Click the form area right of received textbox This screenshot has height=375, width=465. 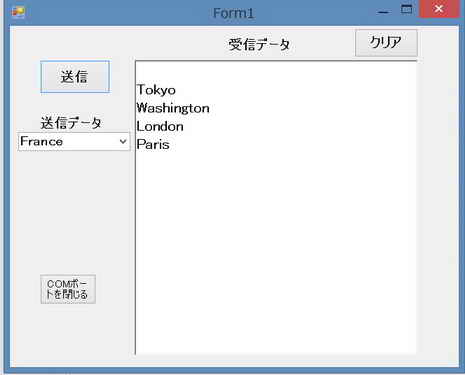click(437, 207)
